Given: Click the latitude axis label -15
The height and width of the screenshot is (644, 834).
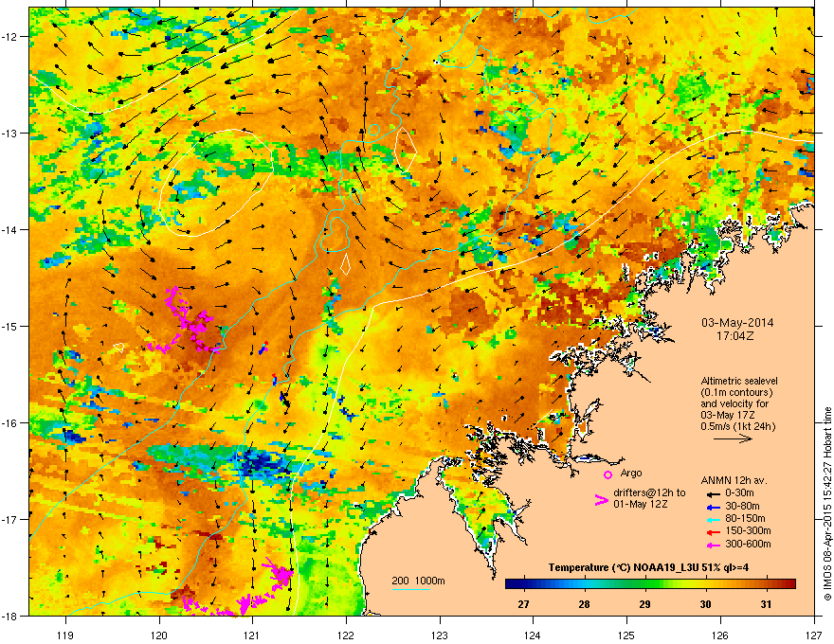Looking at the screenshot, I should tap(9, 326).
